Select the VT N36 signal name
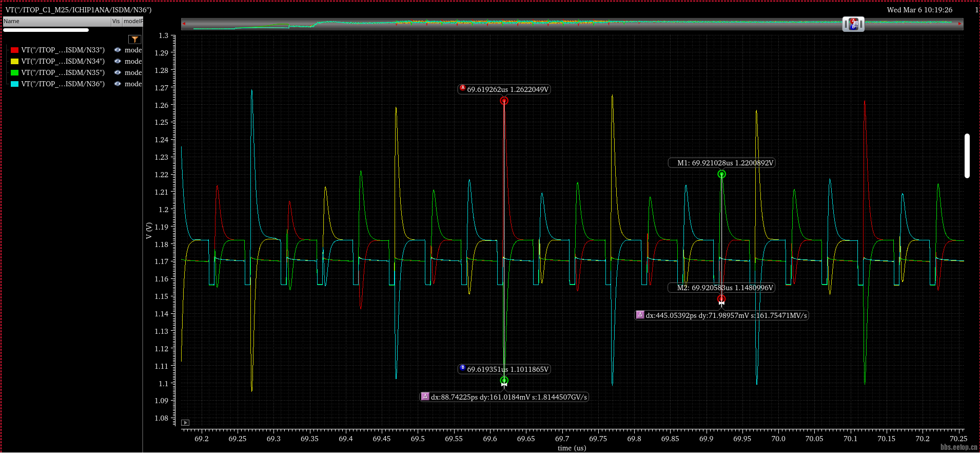 [x=63, y=84]
